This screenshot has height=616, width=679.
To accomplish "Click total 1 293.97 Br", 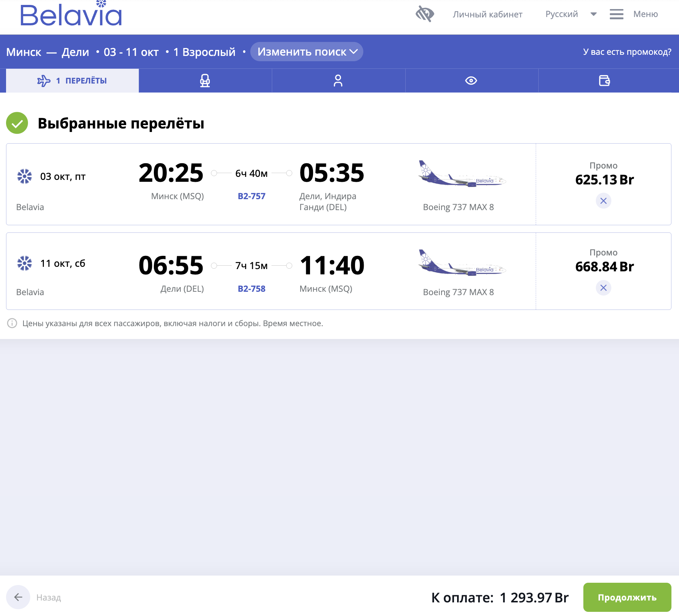I will [534, 597].
